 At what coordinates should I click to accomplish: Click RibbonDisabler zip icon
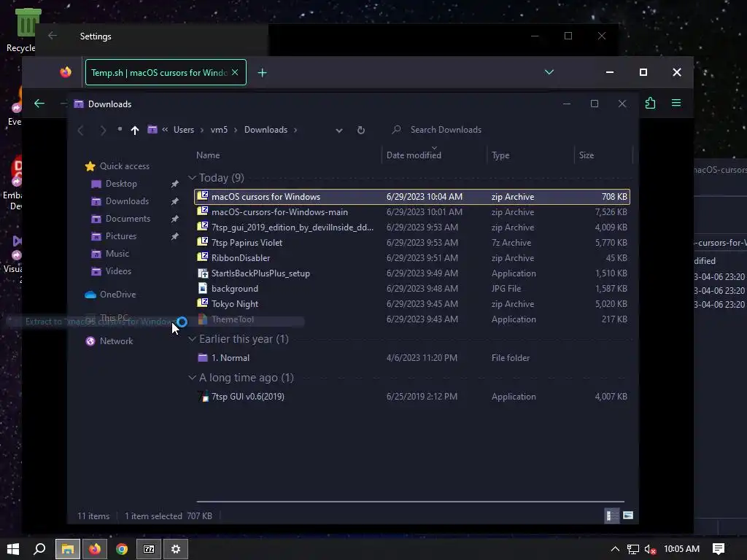203,257
